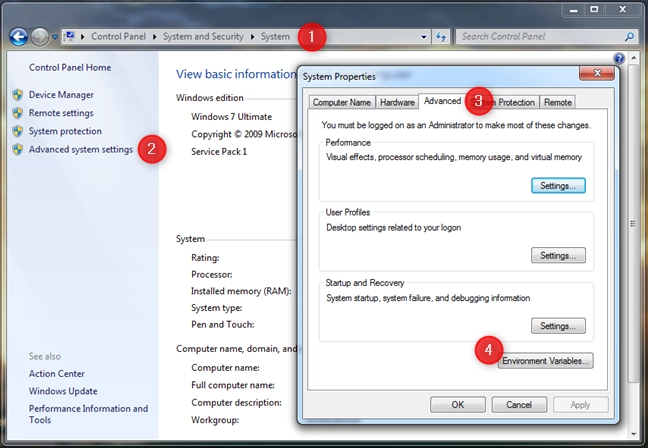Open recent pages dropdown beside Forward arrow
Screen dimensions: 648x448
point(55,37)
